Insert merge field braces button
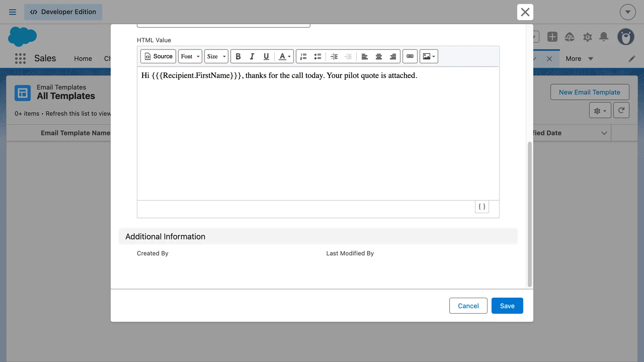Image resolution: width=644 pixels, height=362 pixels. 482,206
